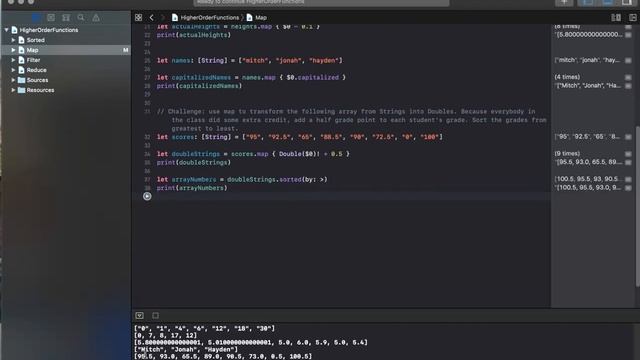Expand the Reduce page
640x360 pixels.
pos(13,70)
